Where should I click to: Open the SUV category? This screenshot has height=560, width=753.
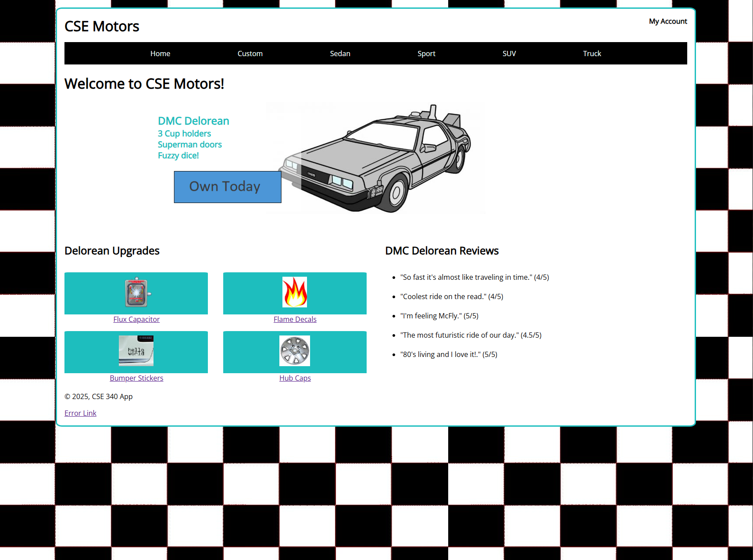click(x=509, y=54)
